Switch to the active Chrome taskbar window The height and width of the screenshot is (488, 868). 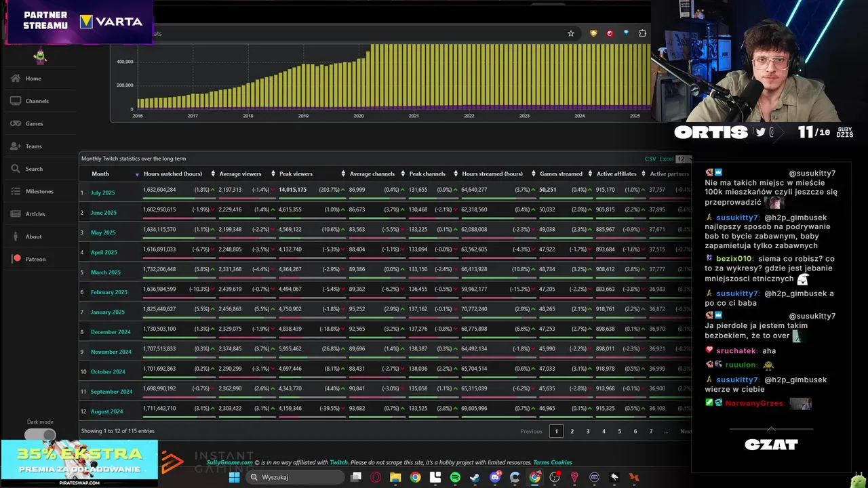535,477
